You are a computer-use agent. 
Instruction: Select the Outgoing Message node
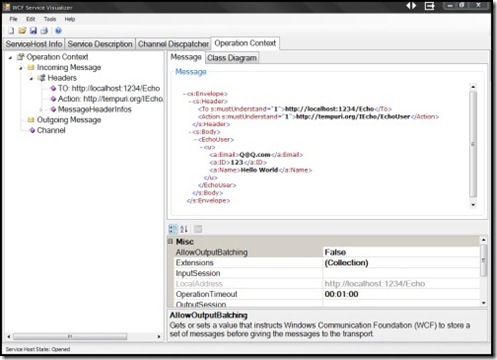click(x=69, y=120)
